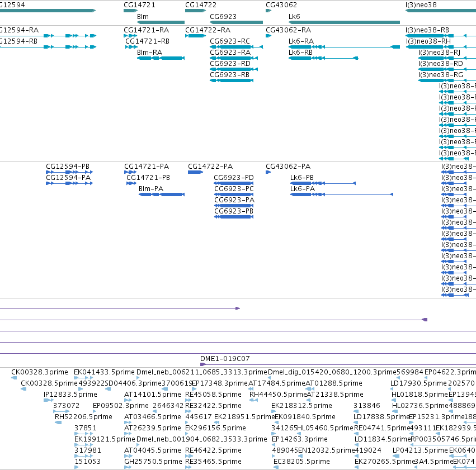Open the DME1-019C07 clone label
476x470 pixels.
pyautogui.click(x=225, y=359)
